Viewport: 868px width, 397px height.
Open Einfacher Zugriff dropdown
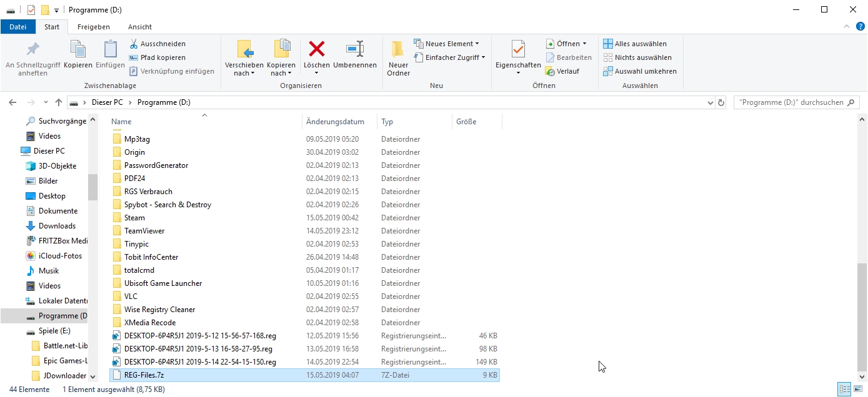coord(449,57)
